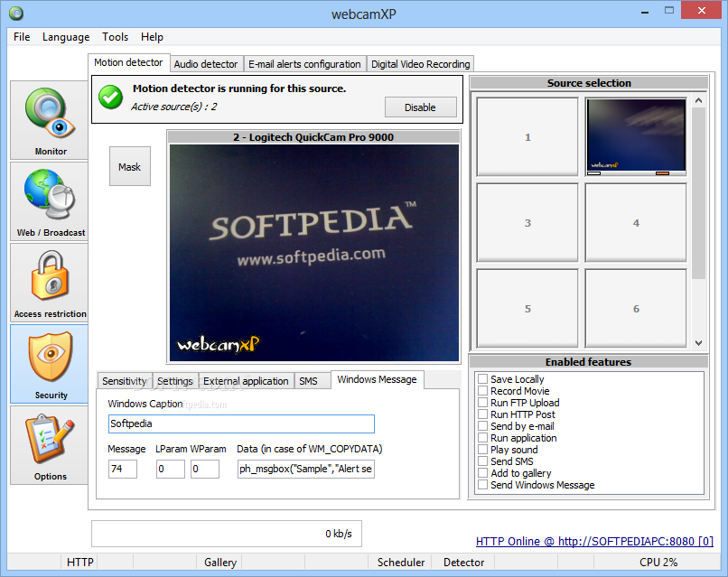The width and height of the screenshot is (728, 577).
Task: Click Scheduler status bar entry
Action: 401,563
